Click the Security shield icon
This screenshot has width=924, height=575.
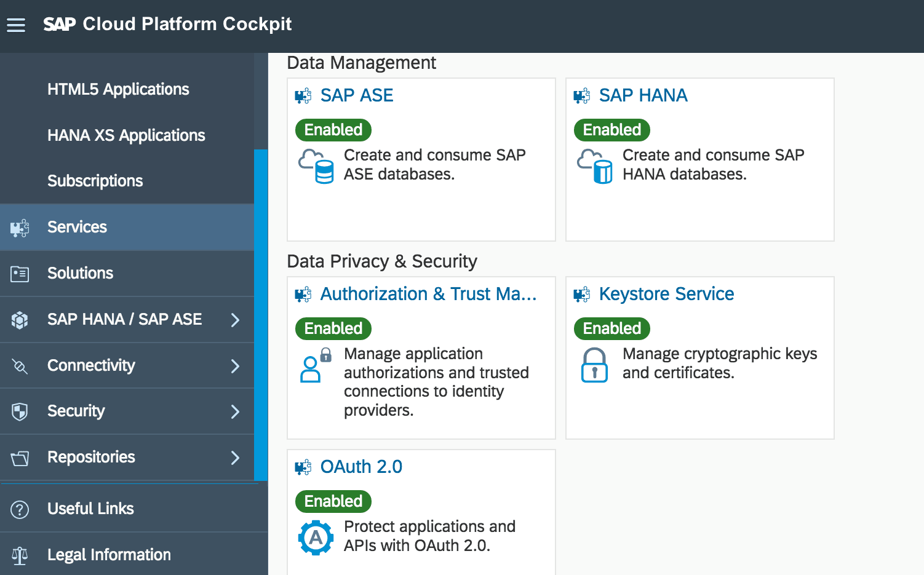pyautogui.click(x=20, y=411)
